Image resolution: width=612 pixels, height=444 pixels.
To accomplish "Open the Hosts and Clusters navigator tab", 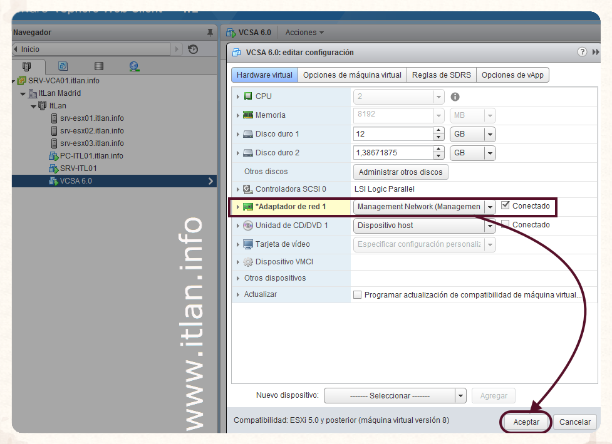I will [x=28, y=66].
